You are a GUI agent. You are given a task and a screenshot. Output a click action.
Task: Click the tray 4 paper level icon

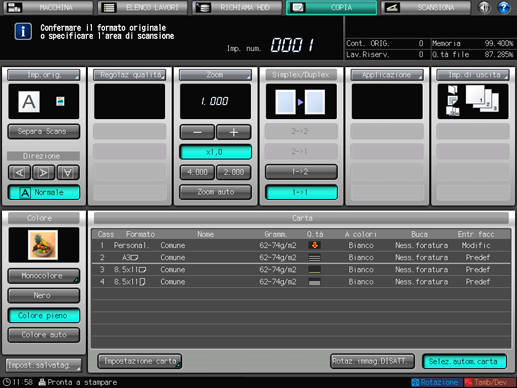pyautogui.click(x=314, y=282)
